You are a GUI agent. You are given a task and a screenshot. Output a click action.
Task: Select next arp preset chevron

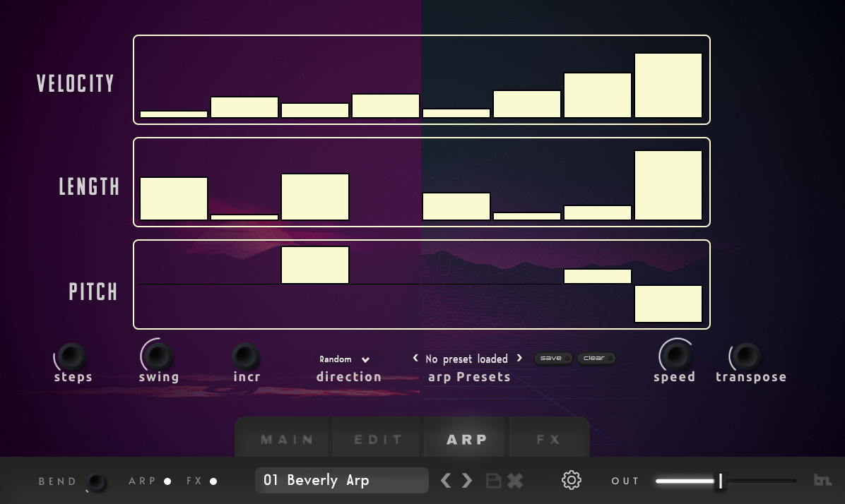click(x=519, y=358)
